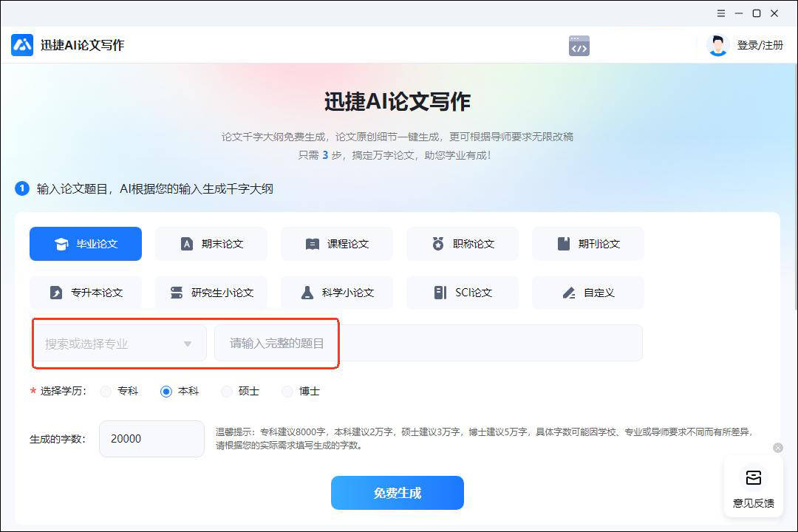
Task: Close the application window
Action: (x=774, y=13)
